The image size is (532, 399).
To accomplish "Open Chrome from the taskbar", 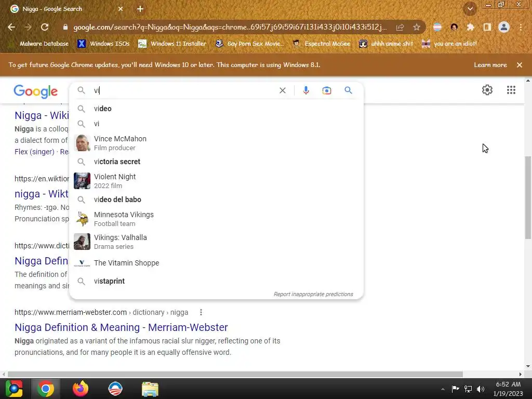I will click(46, 389).
